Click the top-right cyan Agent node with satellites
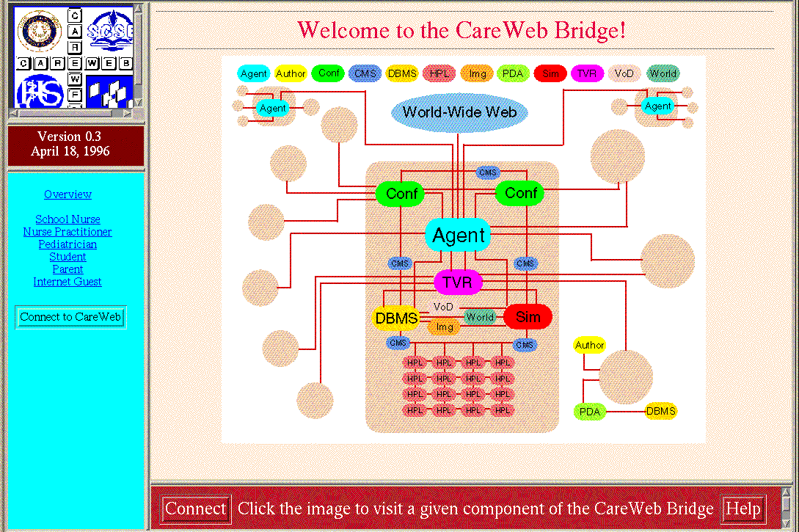 pos(657,106)
